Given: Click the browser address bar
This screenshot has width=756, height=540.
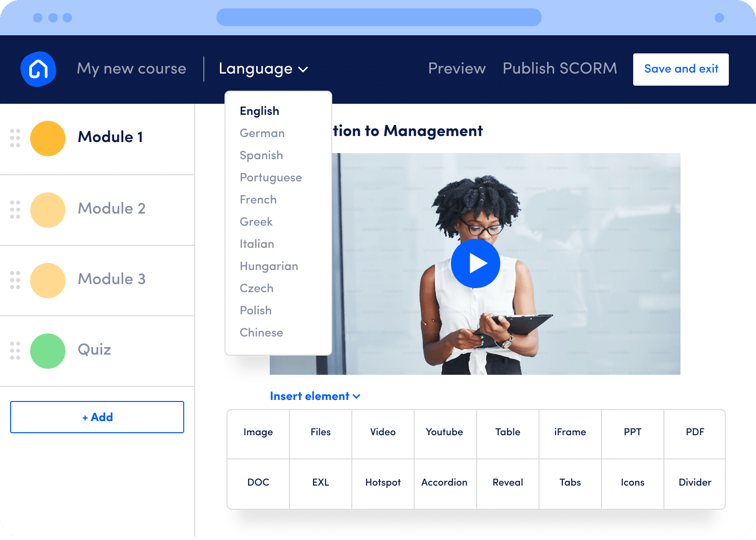Looking at the screenshot, I should click(379, 17).
